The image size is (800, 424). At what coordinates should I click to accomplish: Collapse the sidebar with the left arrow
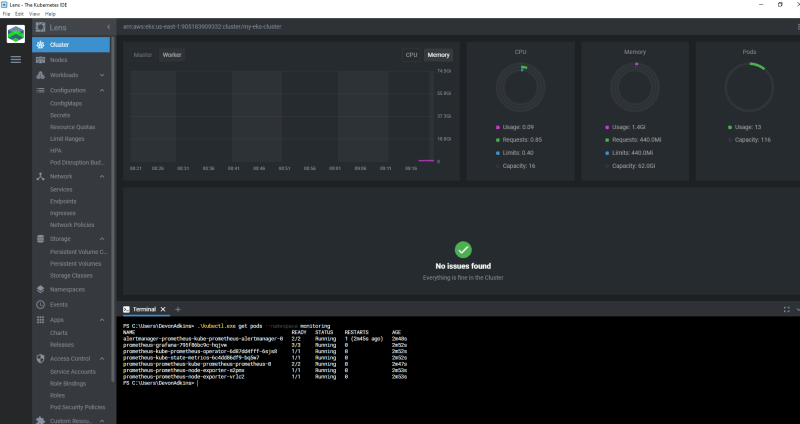(108, 27)
